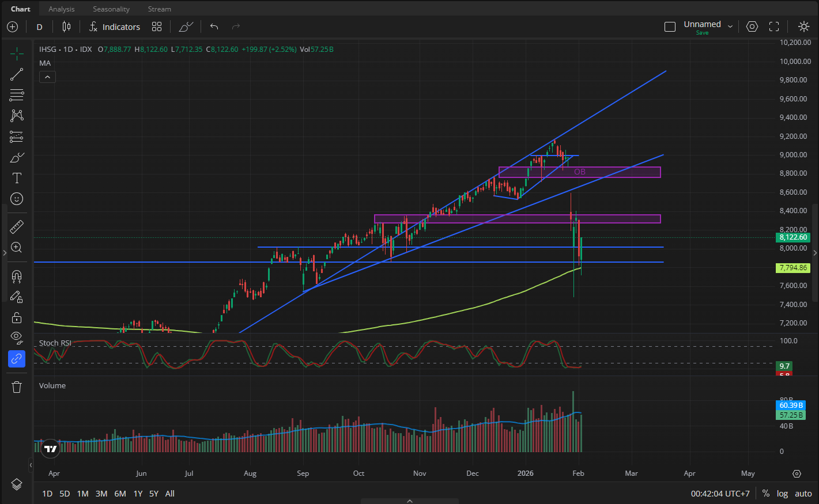The height and width of the screenshot is (504, 819).
Task: Click the OB labeled purple zone
Action: pos(579,172)
